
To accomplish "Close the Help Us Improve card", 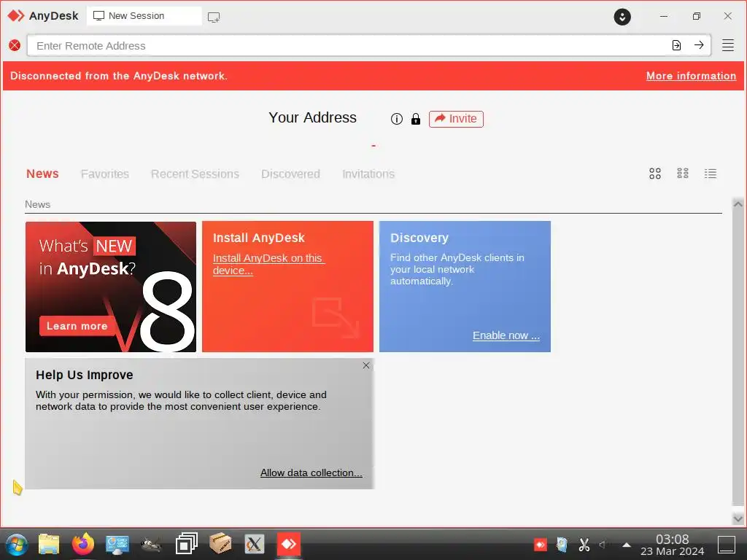I will click(366, 365).
